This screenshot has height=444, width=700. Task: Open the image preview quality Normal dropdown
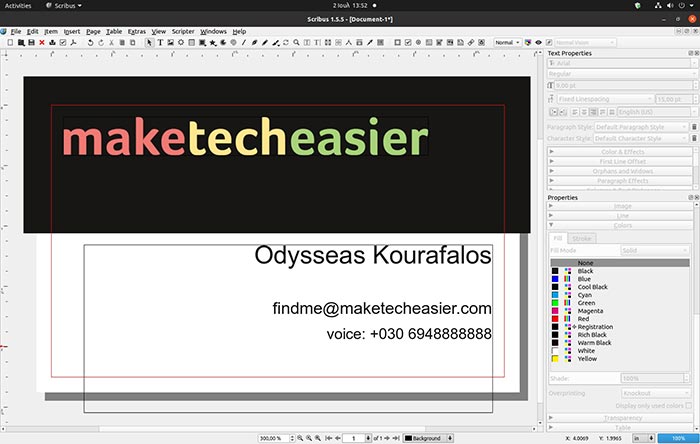coord(508,42)
